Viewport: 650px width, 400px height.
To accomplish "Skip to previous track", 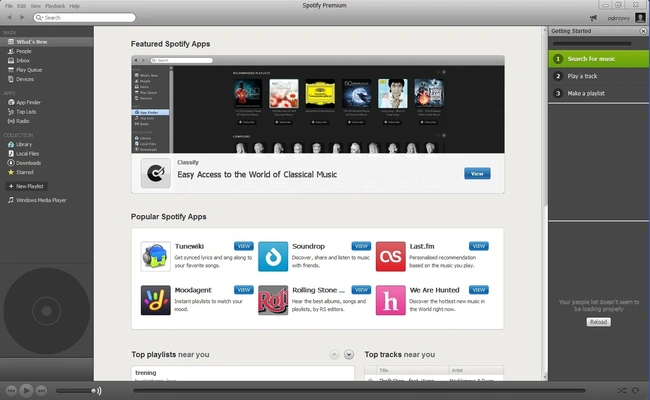I will pos(11,390).
